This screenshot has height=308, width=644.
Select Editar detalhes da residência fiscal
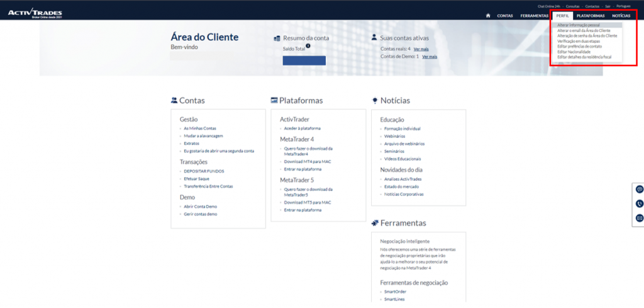(584, 57)
